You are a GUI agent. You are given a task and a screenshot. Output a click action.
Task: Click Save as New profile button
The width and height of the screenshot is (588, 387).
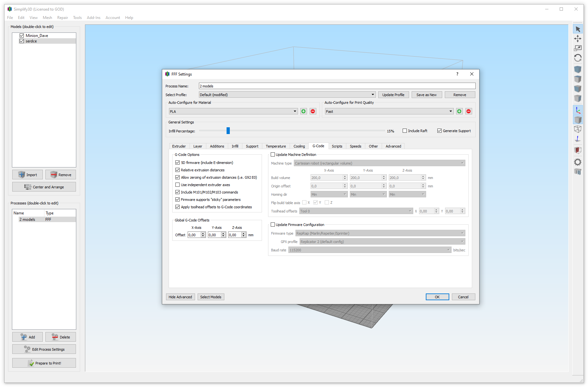[x=426, y=95]
